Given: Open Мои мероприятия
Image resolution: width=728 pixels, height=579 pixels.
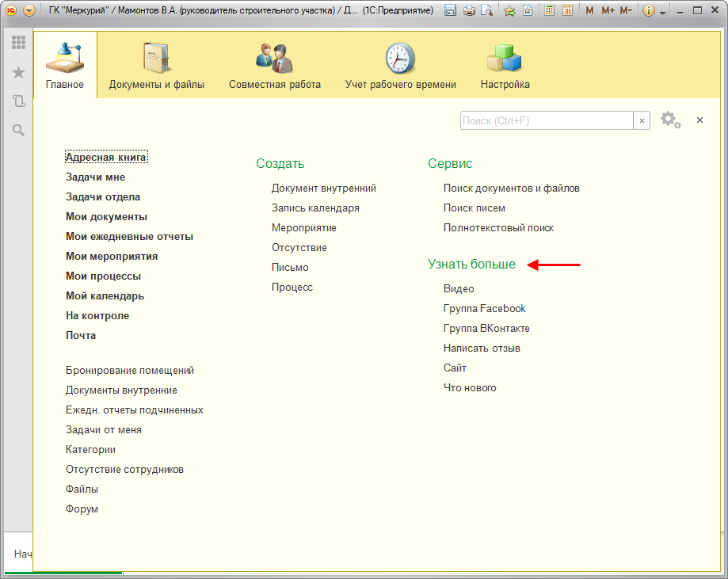Looking at the screenshot, I should click(x=112, y=257).
